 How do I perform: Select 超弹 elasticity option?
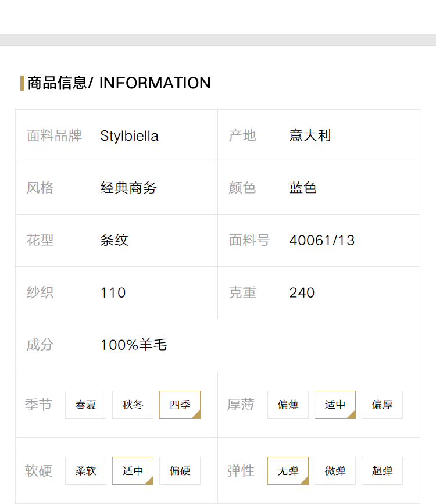(382, 470)
